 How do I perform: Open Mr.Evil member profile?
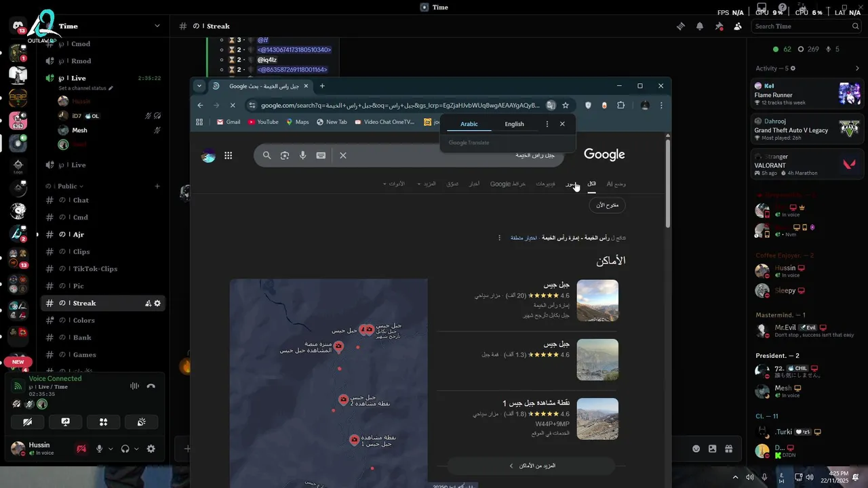pos(807,331)
